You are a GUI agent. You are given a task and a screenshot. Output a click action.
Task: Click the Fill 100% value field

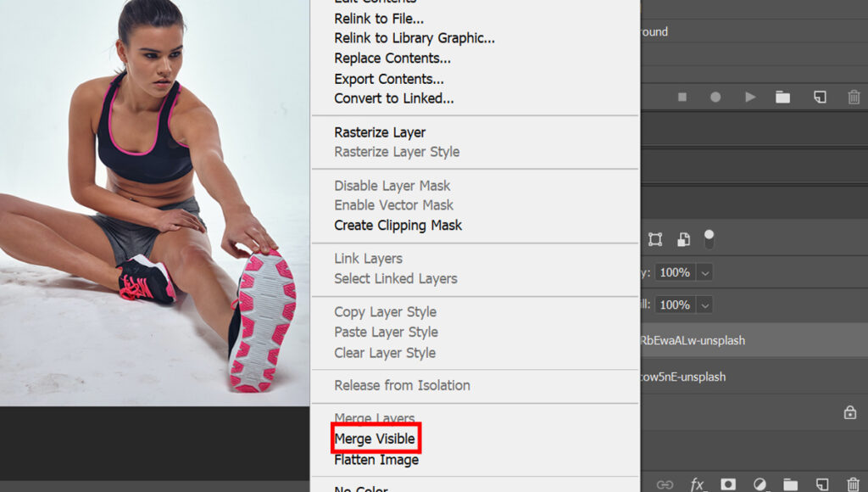[x=676, y=305]
